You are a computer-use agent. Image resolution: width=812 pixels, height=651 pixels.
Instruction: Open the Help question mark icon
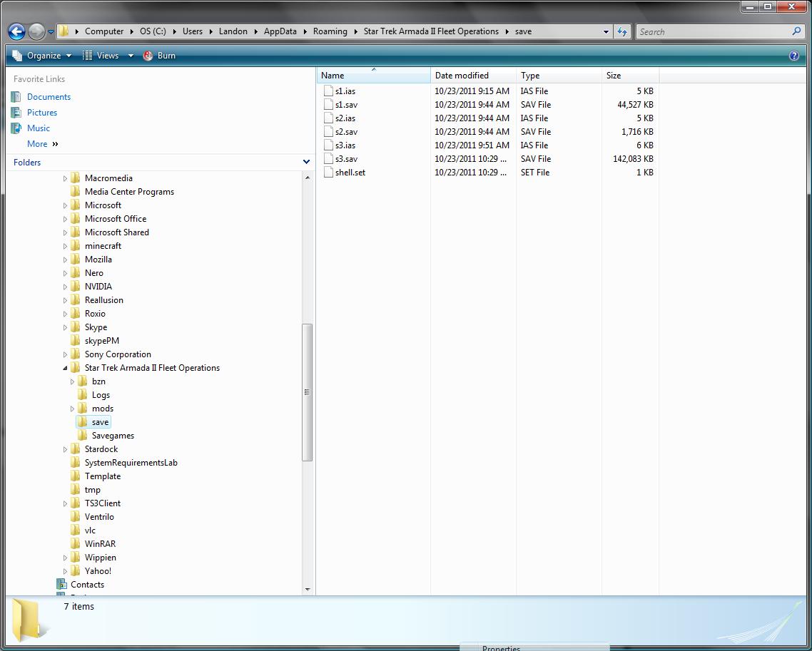[793, 56]
